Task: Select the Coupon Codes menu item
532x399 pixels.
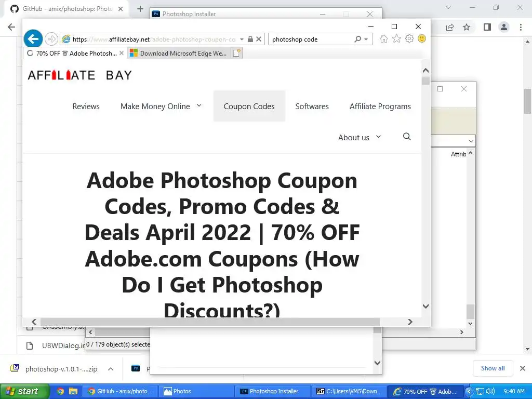Action: click(249, 106)
